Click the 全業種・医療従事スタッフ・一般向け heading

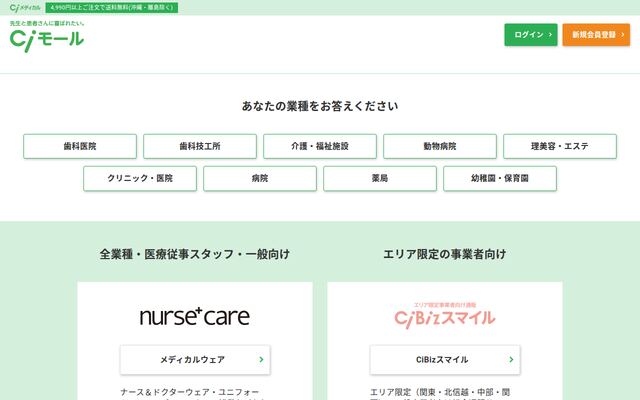click(x=195, y=254)
